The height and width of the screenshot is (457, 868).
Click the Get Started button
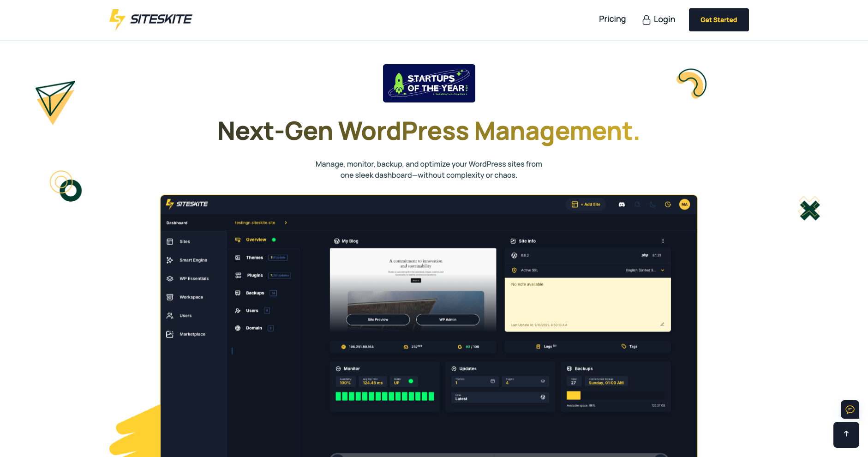[718, 20]
